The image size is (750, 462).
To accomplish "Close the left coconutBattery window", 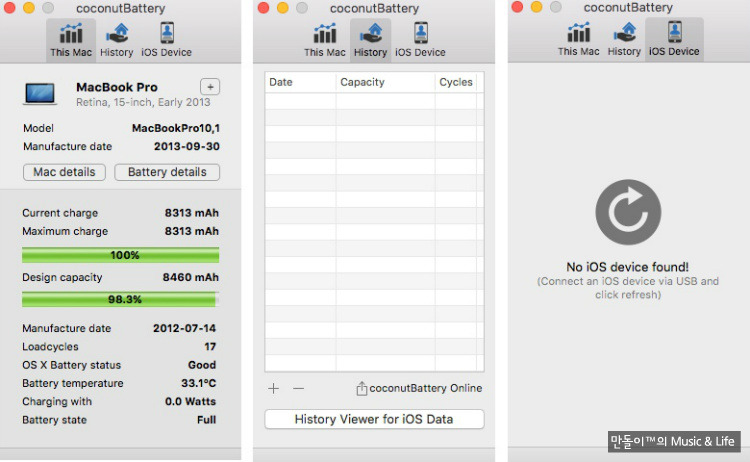I will (10, 8).
